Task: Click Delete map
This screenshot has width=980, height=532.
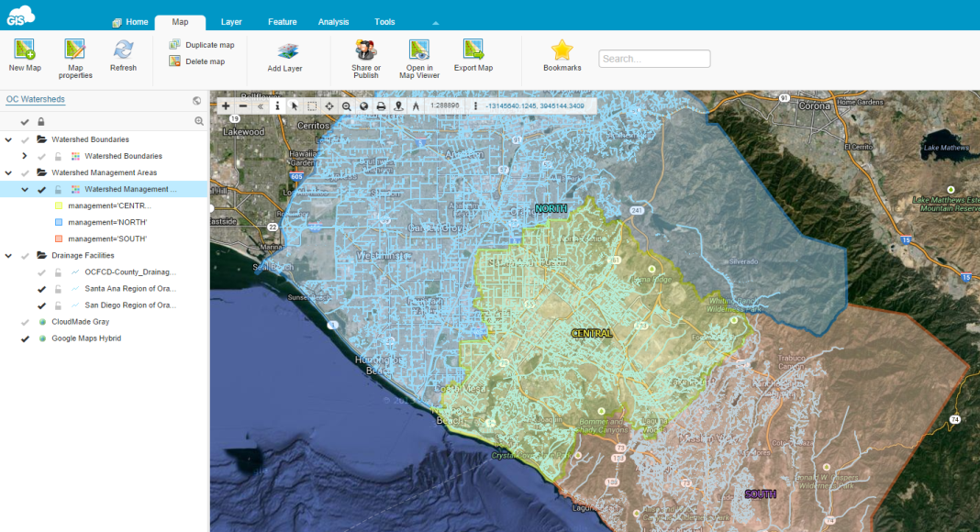Action: tap(197, 61)
